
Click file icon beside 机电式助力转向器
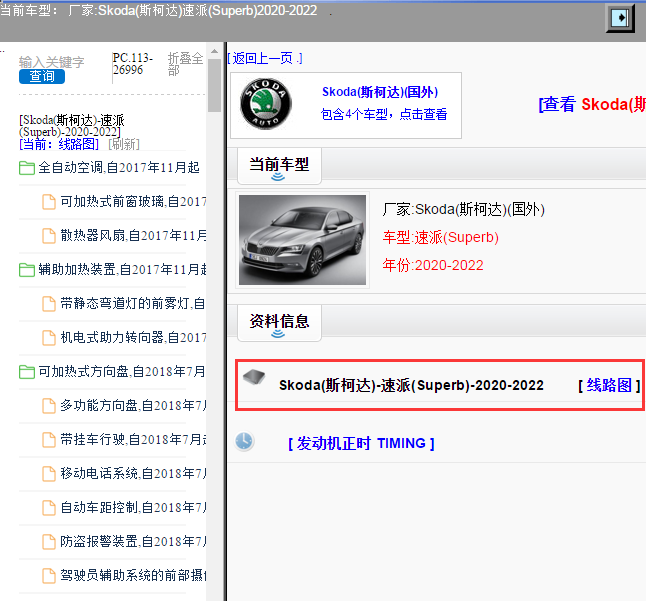point(49,338)
